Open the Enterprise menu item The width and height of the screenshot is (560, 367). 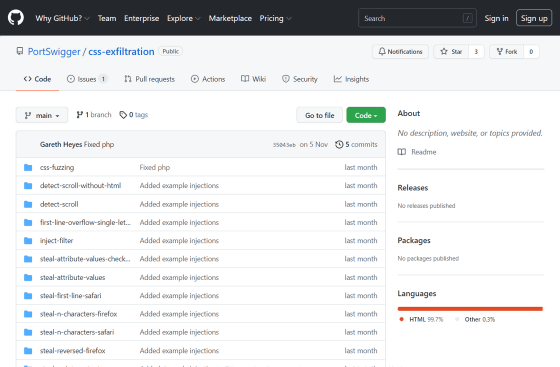click(x=141, y=18)
